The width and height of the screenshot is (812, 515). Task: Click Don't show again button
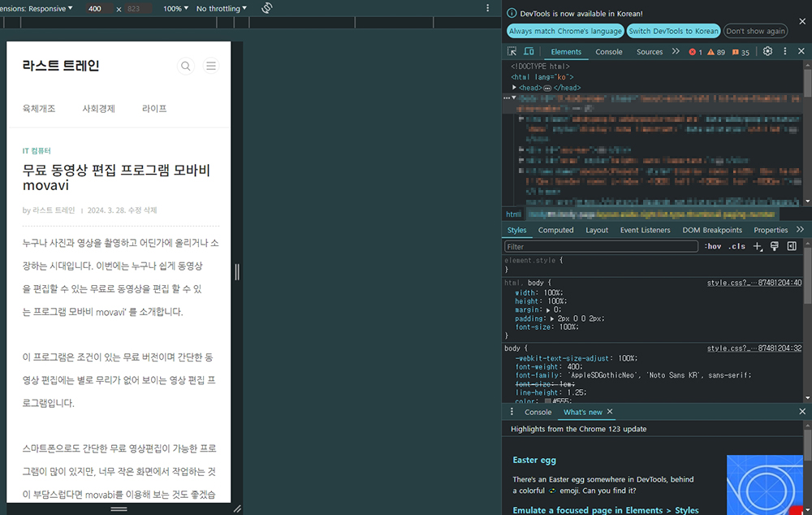755,31
